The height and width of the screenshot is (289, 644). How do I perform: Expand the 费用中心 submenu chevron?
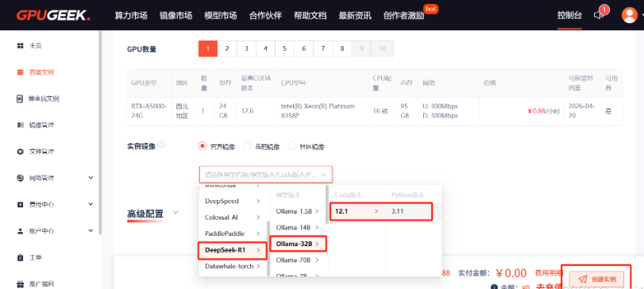point(91,204)
